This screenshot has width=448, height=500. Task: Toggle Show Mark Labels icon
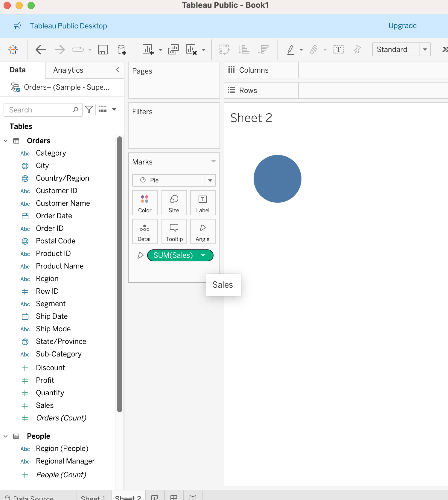pyautogui.click(x=339, y=50)
